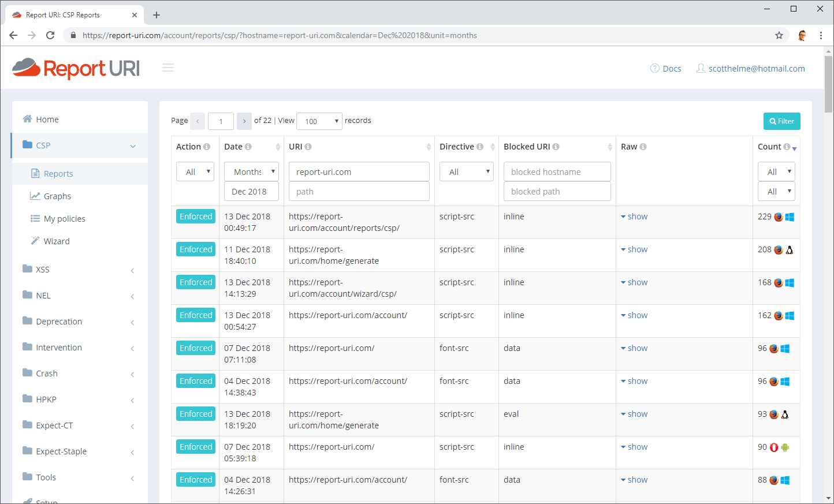Open Graphs in the CSP menu
This screenshot has height=504, width=834.
57,196
